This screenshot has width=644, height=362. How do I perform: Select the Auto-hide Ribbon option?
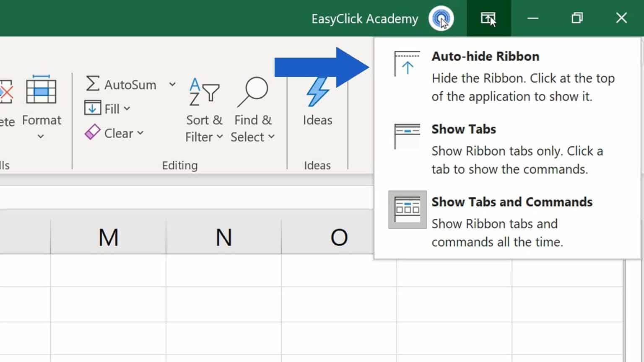coord(485,56)
